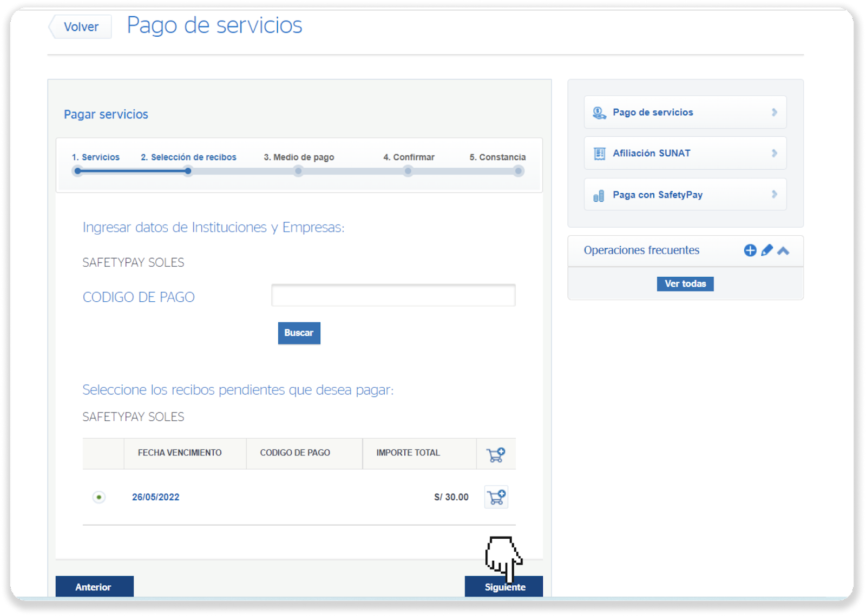Click the Anterior button
Viewport: 866px width, 616px height.
coord(94,587)
